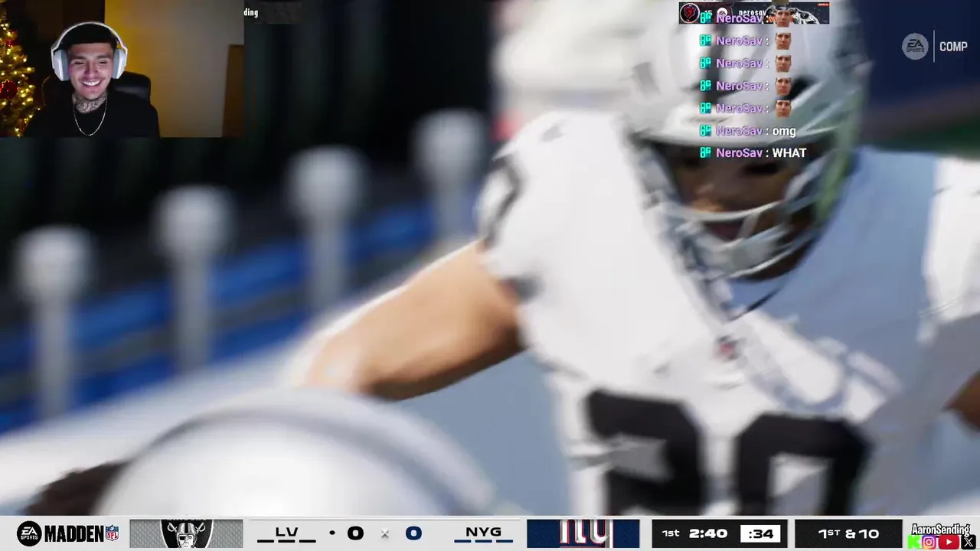This screenshot has width=980, height=551.
Task: Click the Kick green icon under AaronSending
Action: tap(913, 543)
